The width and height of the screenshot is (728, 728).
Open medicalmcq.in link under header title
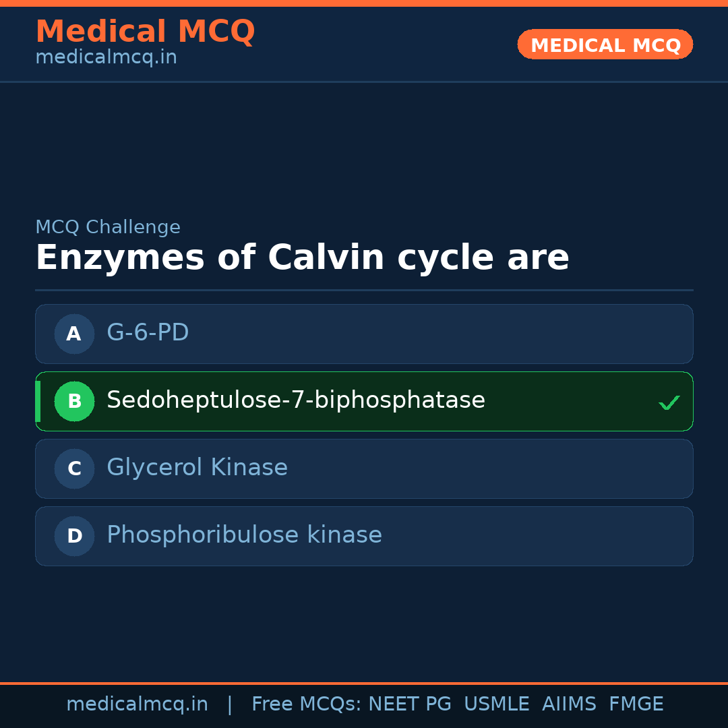pyautogui.click(x=106, y=57)
